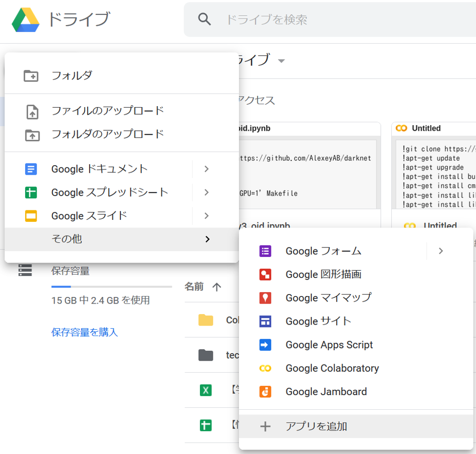Click the search magnifier icon
476x454 pixels.
[x=204, y=19]
